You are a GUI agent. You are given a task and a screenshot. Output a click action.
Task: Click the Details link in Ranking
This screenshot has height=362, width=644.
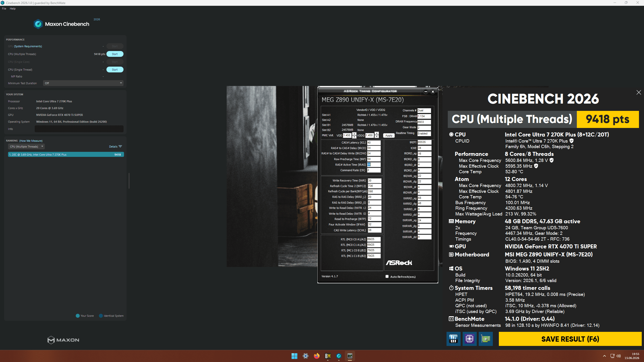coord(113,147)
